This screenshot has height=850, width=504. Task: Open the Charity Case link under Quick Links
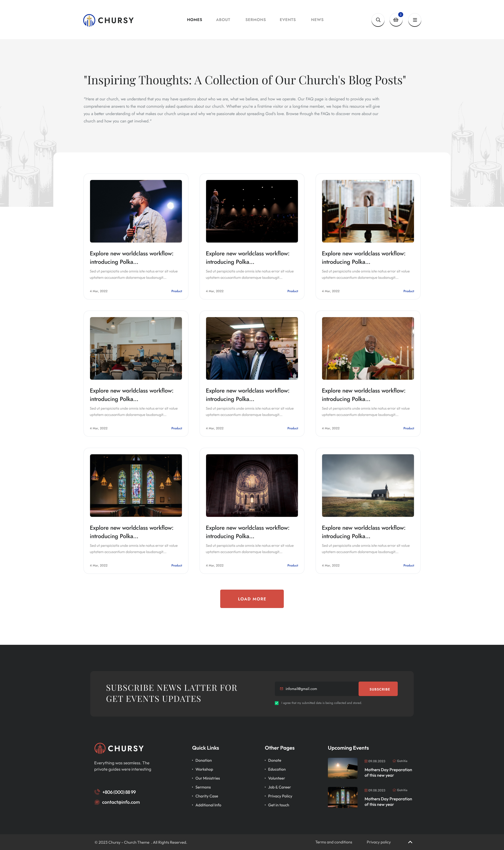pyautogui.click(x=207, y=796)
